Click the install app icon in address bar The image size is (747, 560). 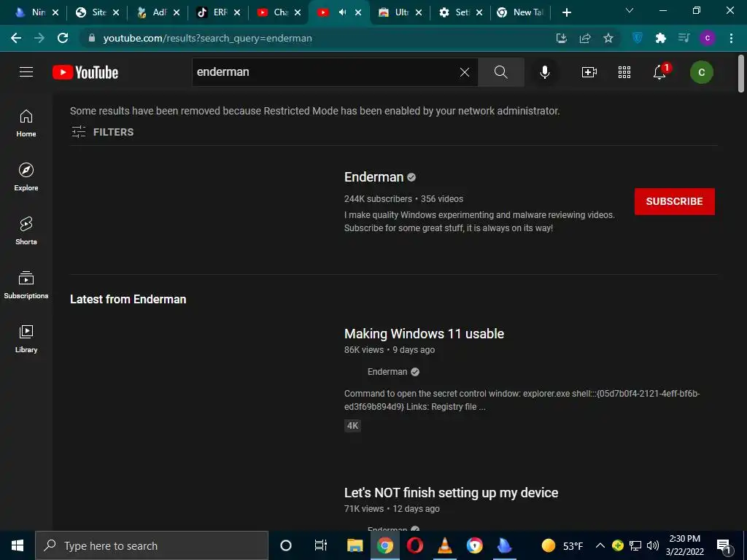tap(562, 38)
